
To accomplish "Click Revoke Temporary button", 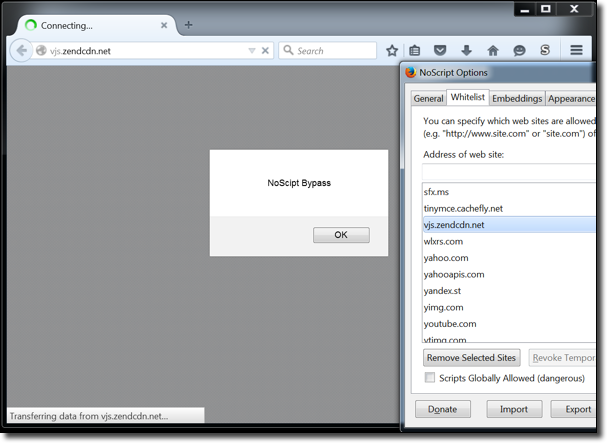I will pos(562,357).
